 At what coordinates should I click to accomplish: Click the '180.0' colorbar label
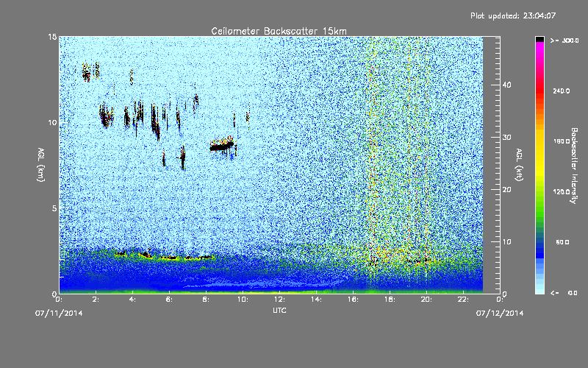click(562, 141)
